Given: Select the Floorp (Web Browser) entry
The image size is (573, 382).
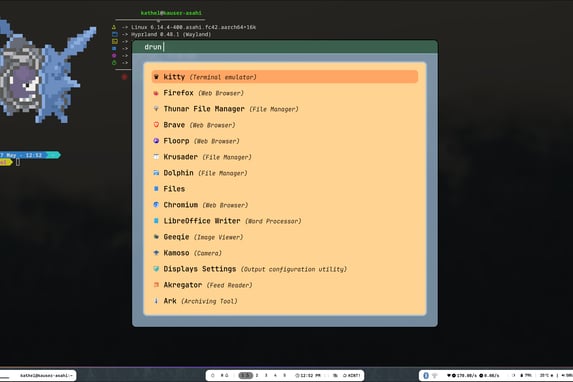Looking at the screenshot, I should (x=285, y=141).
